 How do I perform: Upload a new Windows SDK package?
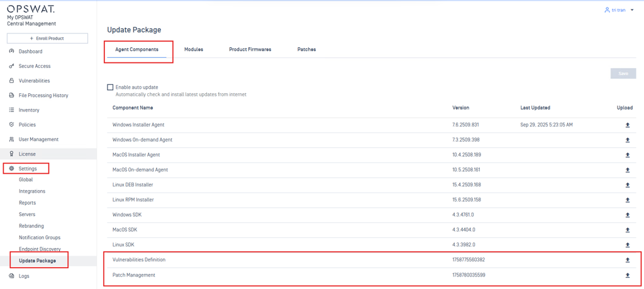[x=627, y=215]
